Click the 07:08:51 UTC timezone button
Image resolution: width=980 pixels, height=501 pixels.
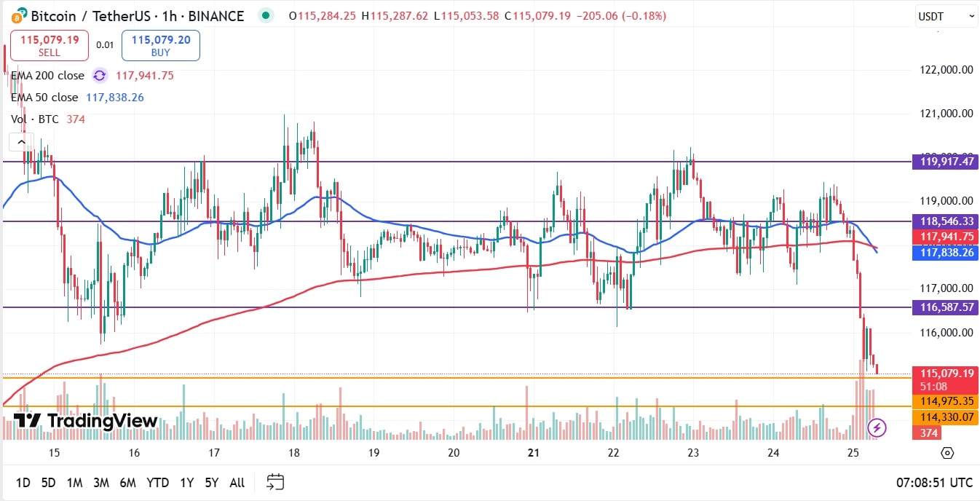(934, 482)
